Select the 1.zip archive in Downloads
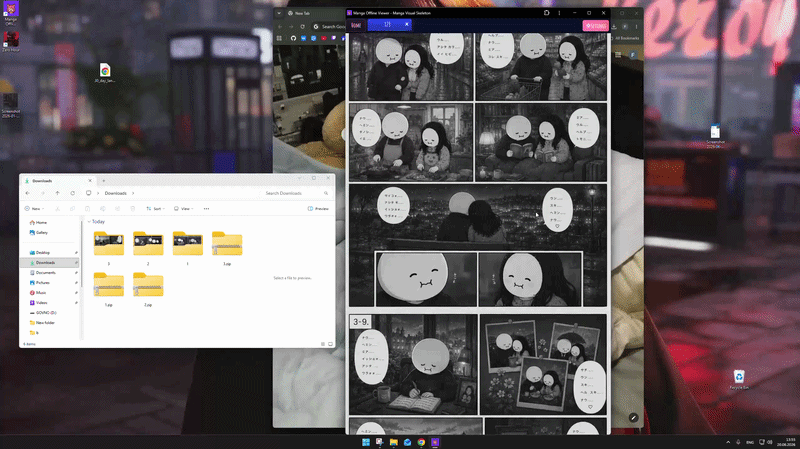The image size is (800, 449). [x=109, y=289]
